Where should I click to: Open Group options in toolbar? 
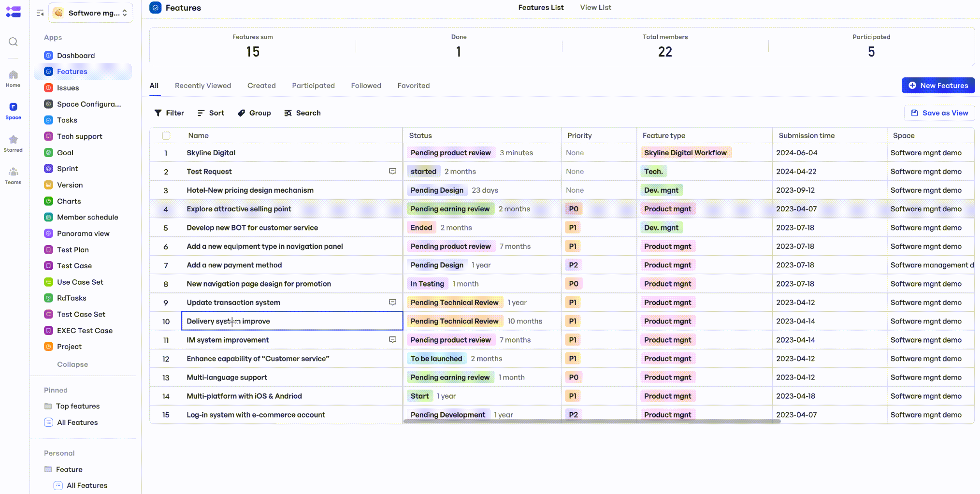click(x=254, y=113)
